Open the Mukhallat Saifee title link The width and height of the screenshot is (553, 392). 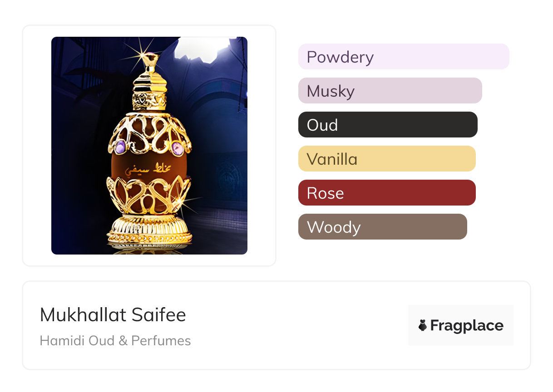[x=113, y=315]
